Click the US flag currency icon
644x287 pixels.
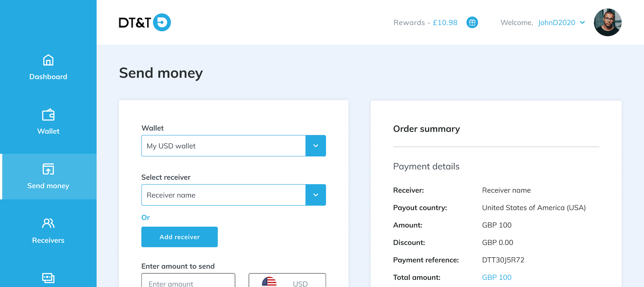pos(269,282)
